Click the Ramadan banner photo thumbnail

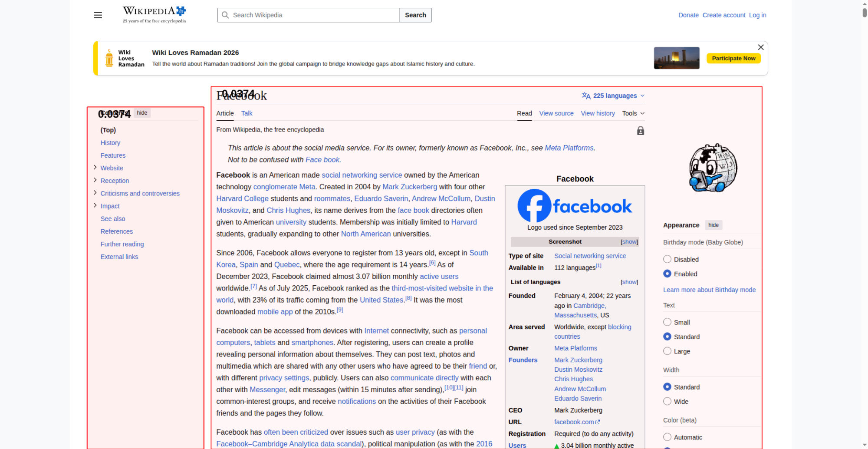coord(676,58)
